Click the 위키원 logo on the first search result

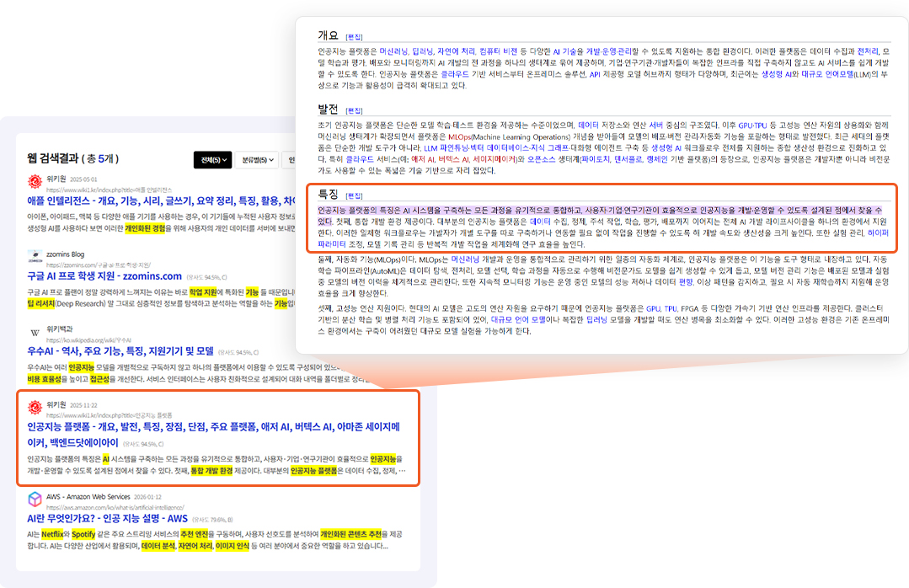(x=35, y=181)
